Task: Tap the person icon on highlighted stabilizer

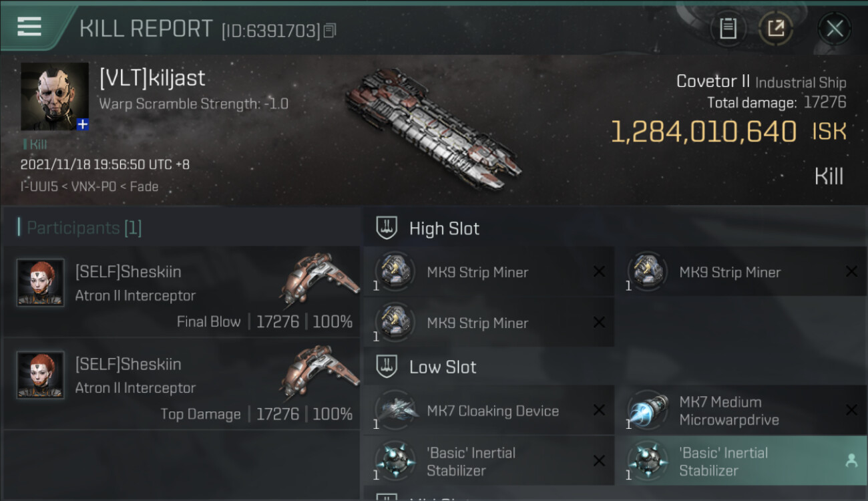Action: [851, 460]
